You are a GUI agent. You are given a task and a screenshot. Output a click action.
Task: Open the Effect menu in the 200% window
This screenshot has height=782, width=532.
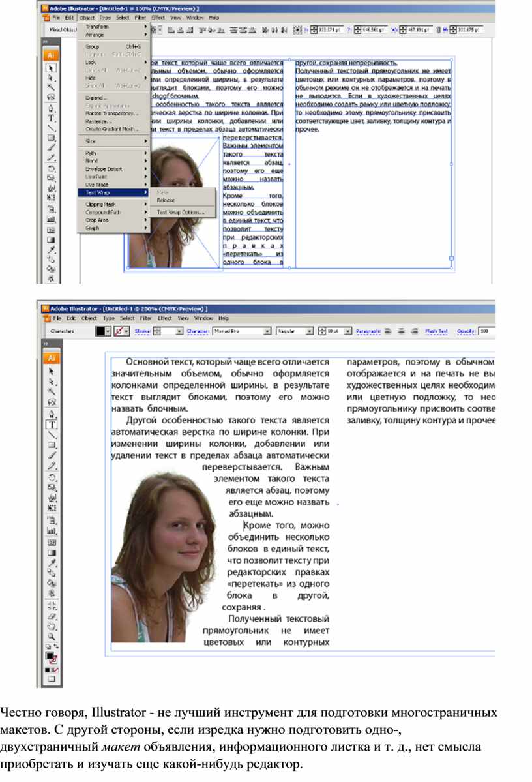point(164,318)
